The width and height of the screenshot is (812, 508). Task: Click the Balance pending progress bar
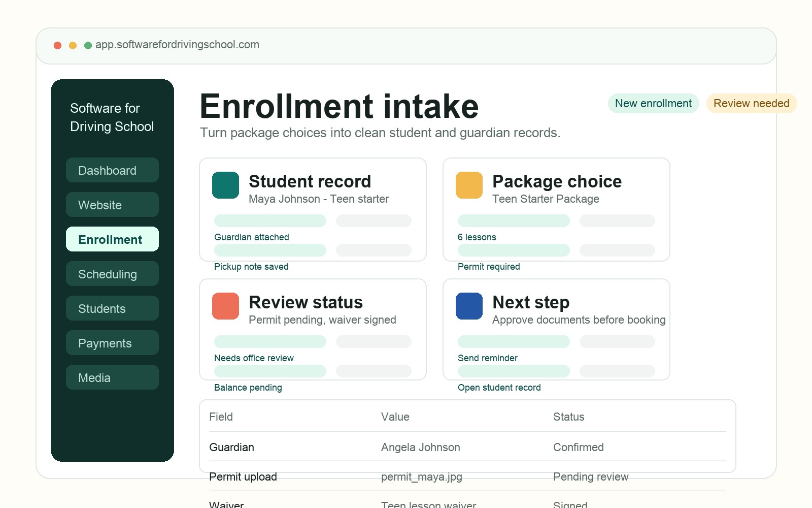(270, 371)
